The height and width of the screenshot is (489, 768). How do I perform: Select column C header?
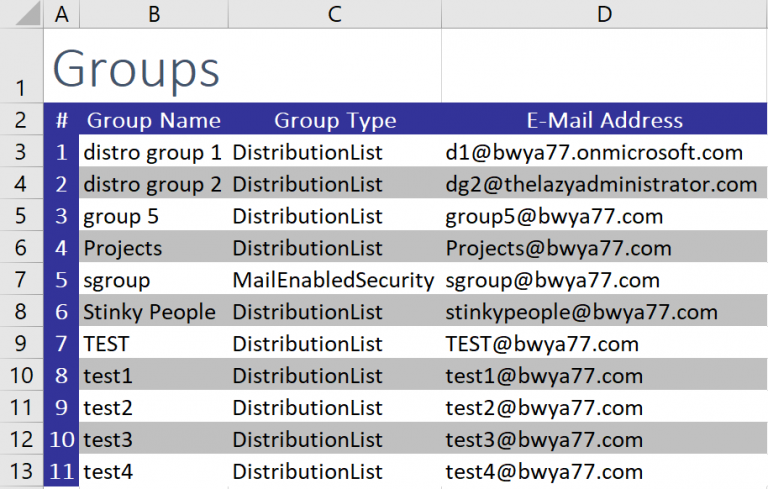point(335,14)
